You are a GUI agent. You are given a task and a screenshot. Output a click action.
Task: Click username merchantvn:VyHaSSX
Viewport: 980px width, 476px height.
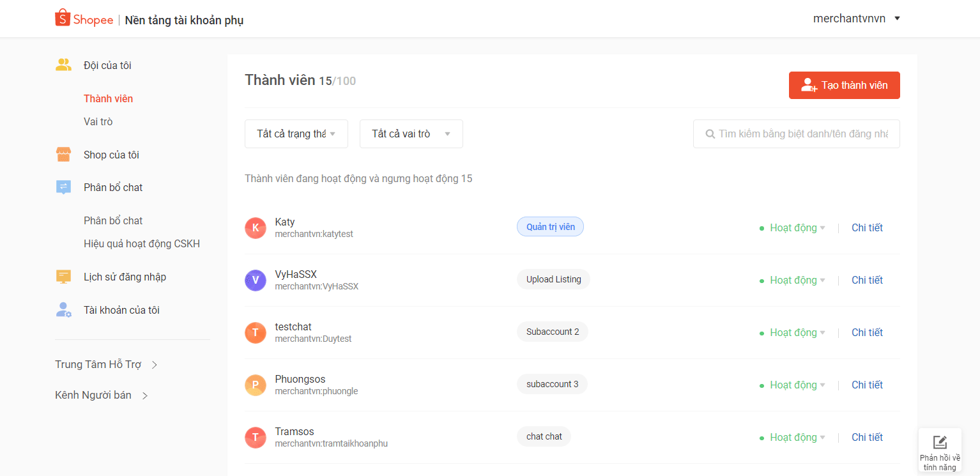point(316,287)
